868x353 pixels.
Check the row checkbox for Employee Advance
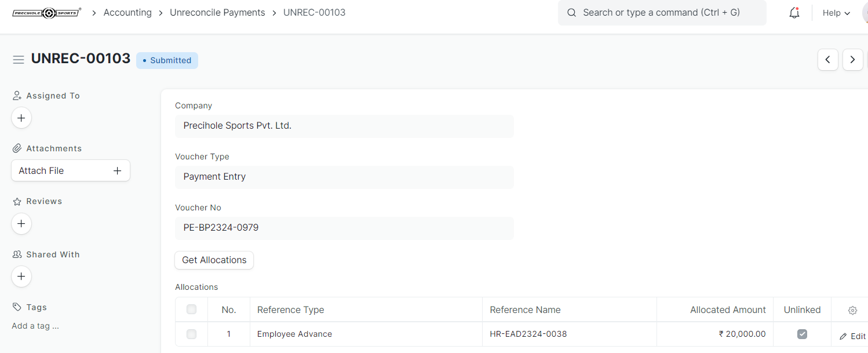pyautogui.click(x=191, y=334)
